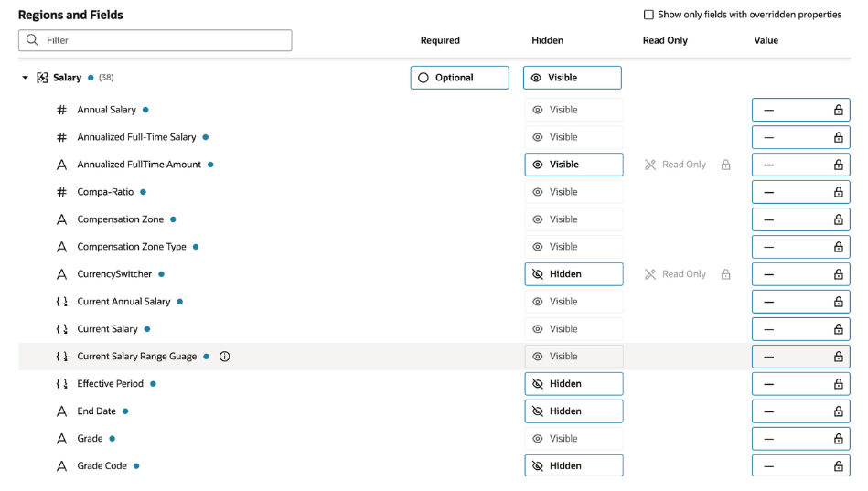Viewport: 868px width, 491px height.
Task: Toggle Annualized FullTime Amount Visible button
Action: click(573, 165)
